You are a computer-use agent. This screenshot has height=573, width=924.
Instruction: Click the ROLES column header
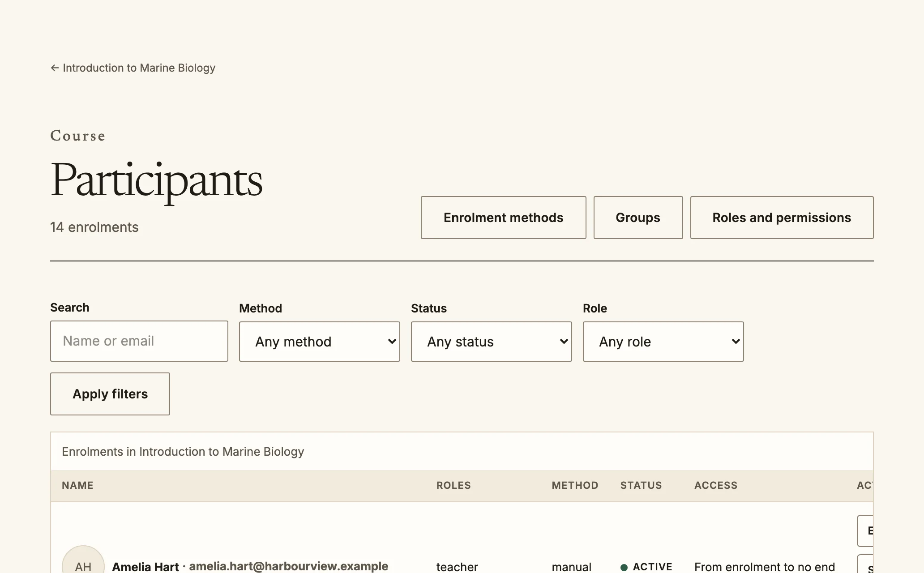point(453,486)
